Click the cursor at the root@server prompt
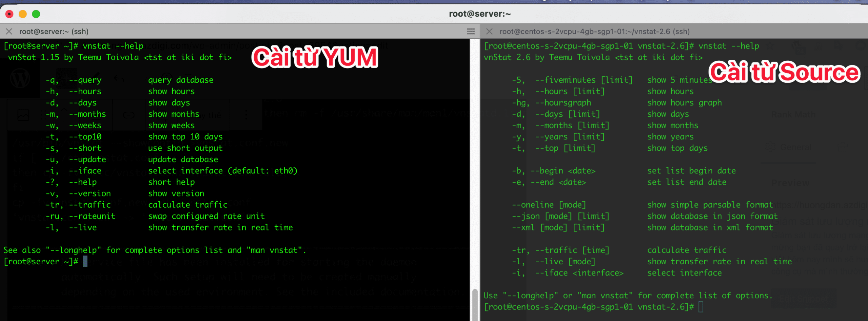 (85, 262)
